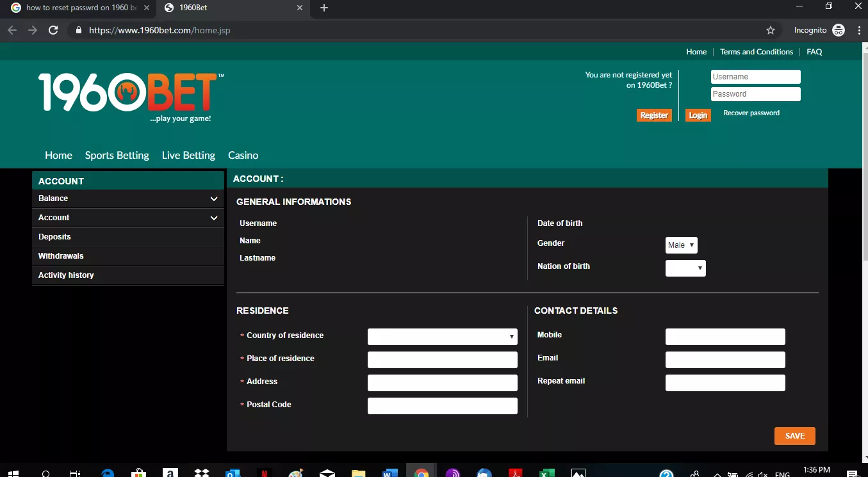868x477 pixels.
Task: Open the volume control in the system tray
Action: tap(762, 474)
